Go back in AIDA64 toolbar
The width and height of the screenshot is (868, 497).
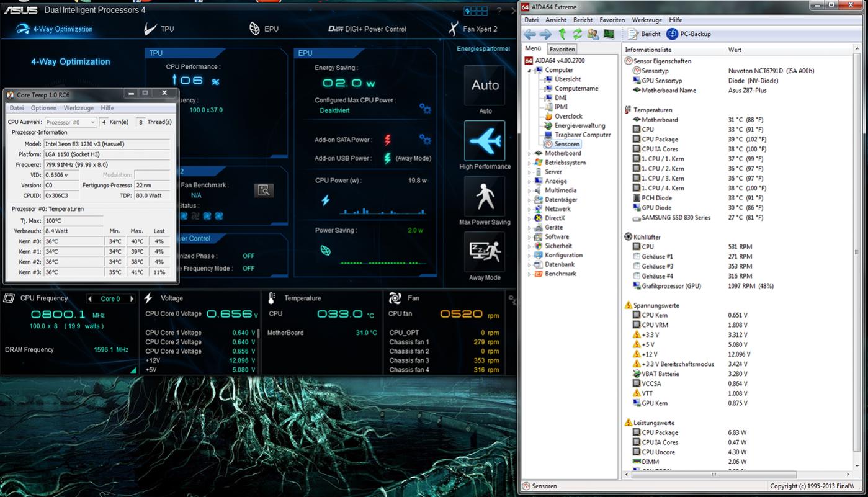click(530, 34)
